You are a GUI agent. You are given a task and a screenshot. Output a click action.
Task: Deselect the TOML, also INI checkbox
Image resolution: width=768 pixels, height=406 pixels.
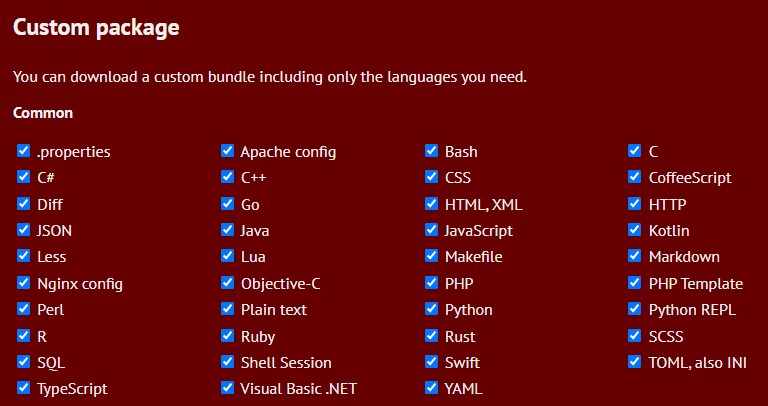click(x=635, y=362)
